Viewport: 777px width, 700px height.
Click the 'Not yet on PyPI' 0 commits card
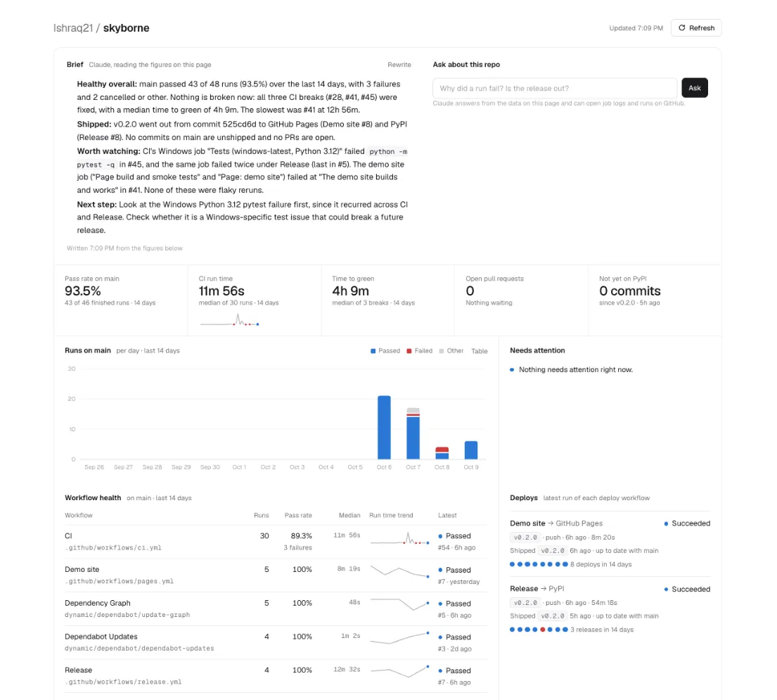point(655,300)
